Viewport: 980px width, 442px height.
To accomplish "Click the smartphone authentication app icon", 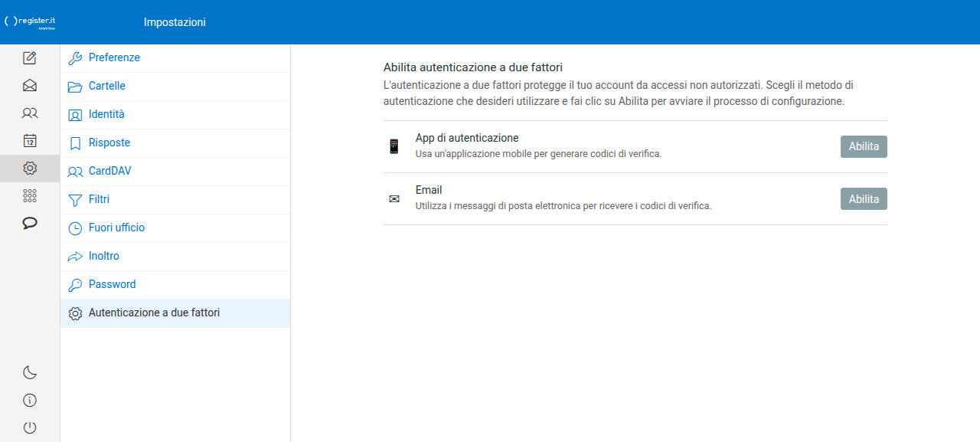I will (394, 146).
